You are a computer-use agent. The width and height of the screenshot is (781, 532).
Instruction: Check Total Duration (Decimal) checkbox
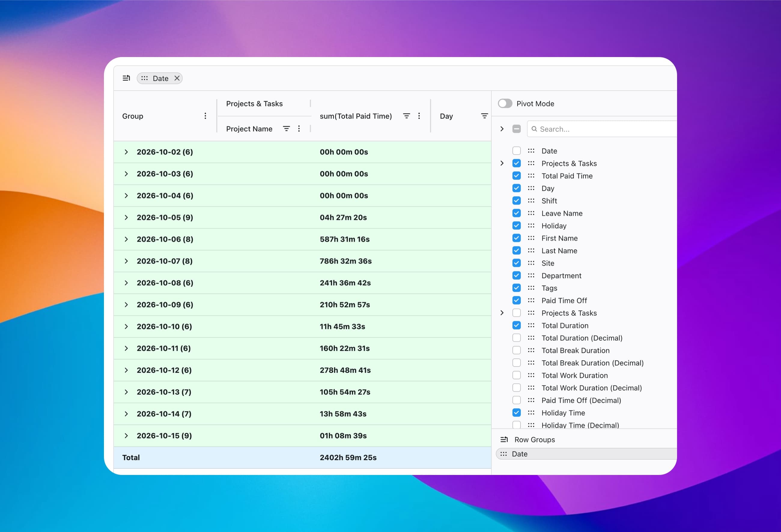tap(517, 337)
